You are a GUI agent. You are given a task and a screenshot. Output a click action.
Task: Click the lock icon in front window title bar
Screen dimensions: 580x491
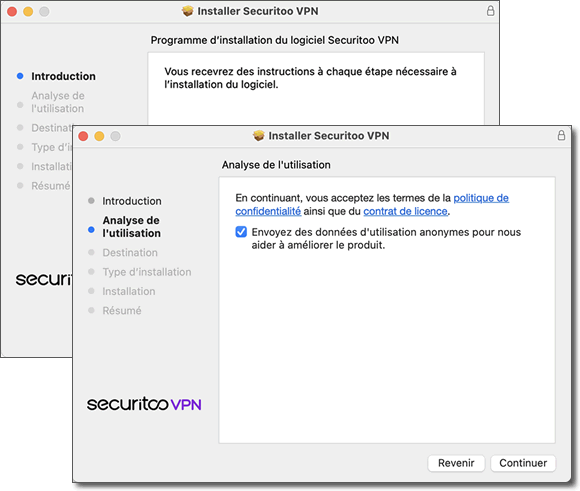561,135
